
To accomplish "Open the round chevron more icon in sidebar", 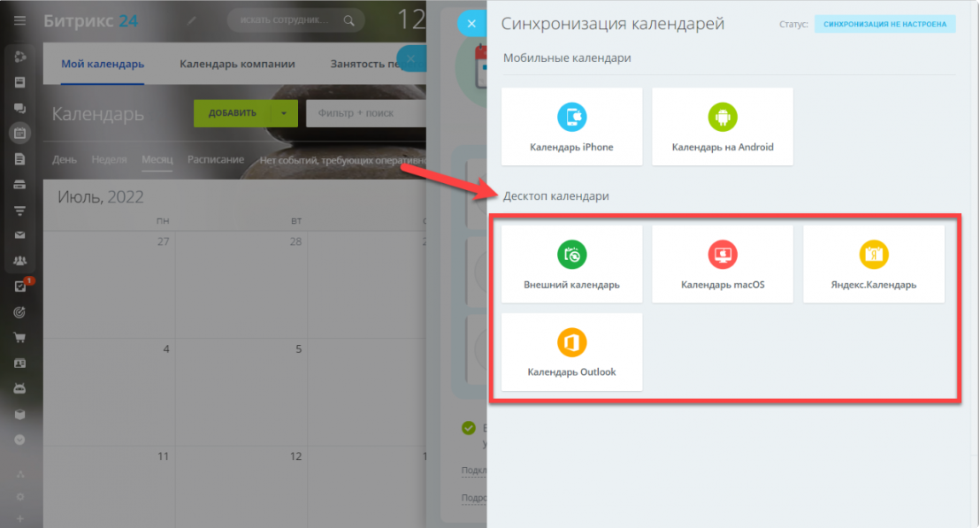I will (20, 440).
